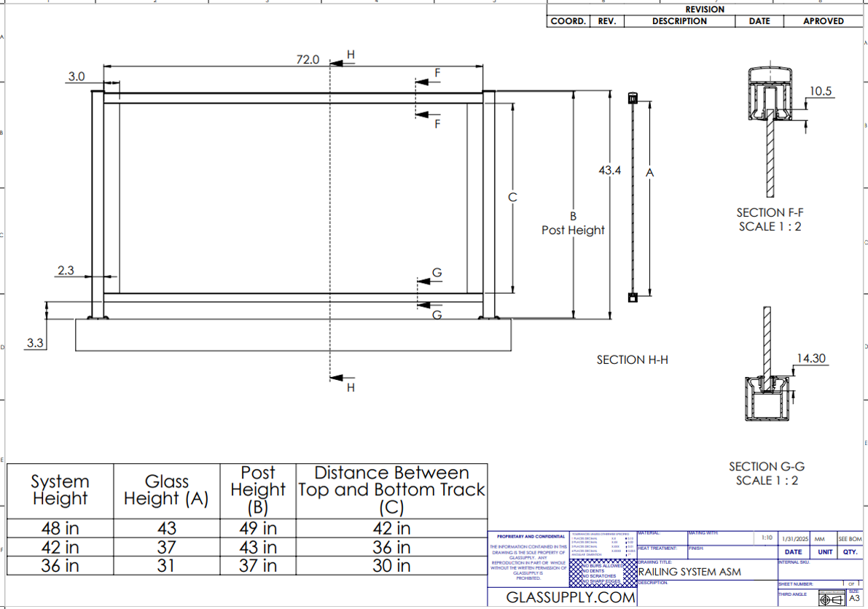
Task: Select glass height cell with value 31
Action: (166, 566)
